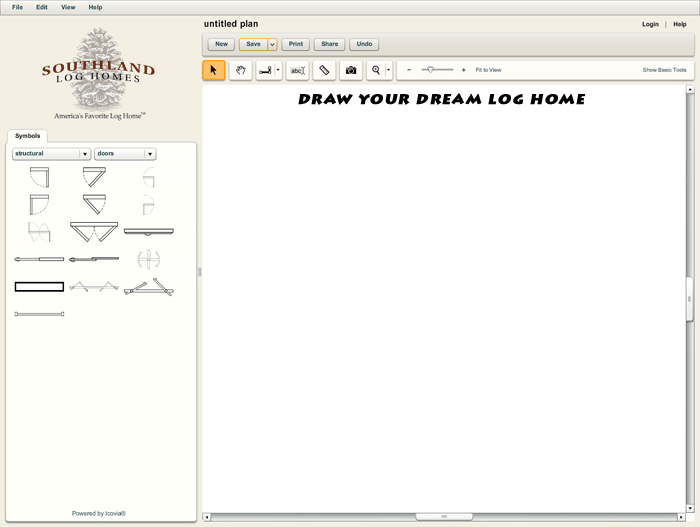This screenshot has height=527, width=700.
Task: Open wall tool options arrow
Action: tap(278, 70)
